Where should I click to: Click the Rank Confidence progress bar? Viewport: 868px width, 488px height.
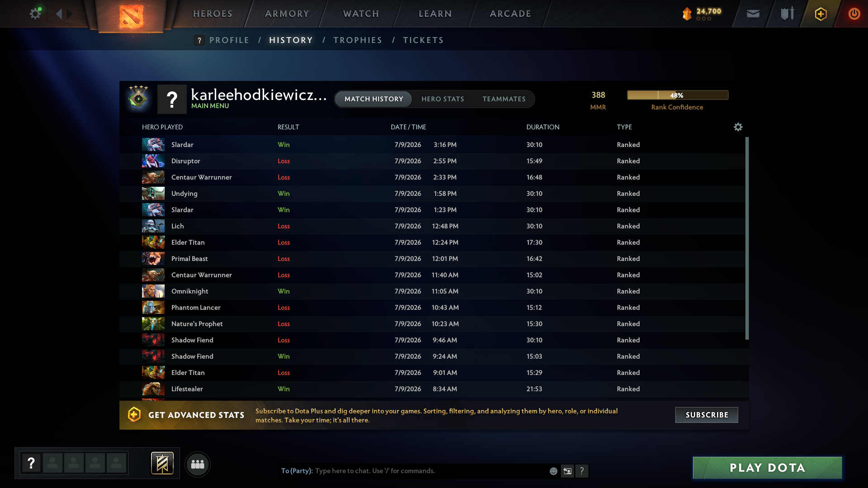tap(678, 95)
